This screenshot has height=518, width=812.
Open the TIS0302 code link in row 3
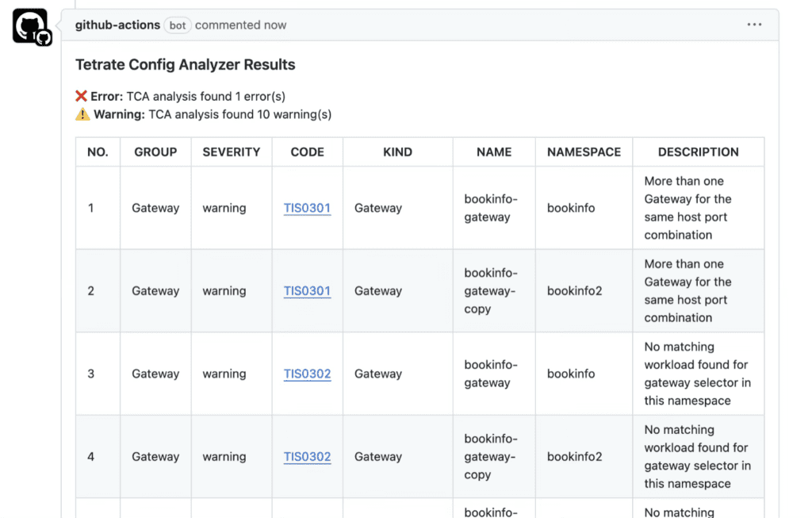[307, 374]
